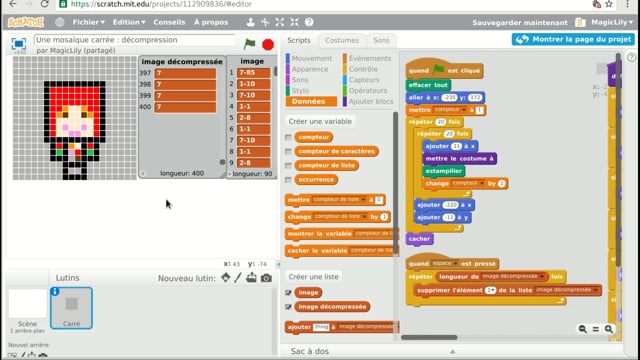This screenshot has width=640, height=360.
Task: Click browser address bar URL
Action: [x=161, y=4]
